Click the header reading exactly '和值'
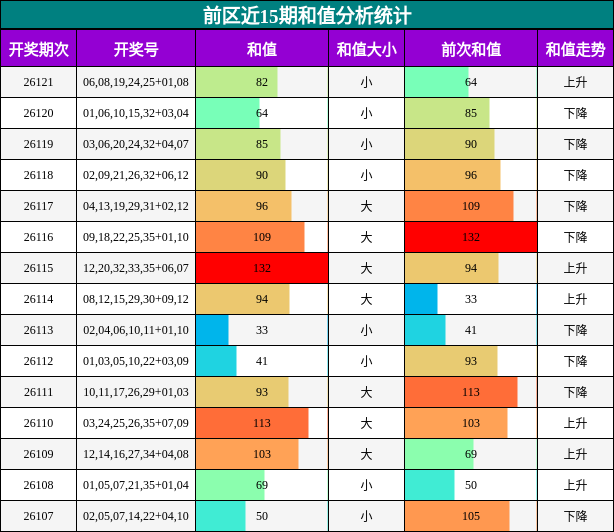The height and width of the screenshot is (532, 614). click(x=262, y=49)
